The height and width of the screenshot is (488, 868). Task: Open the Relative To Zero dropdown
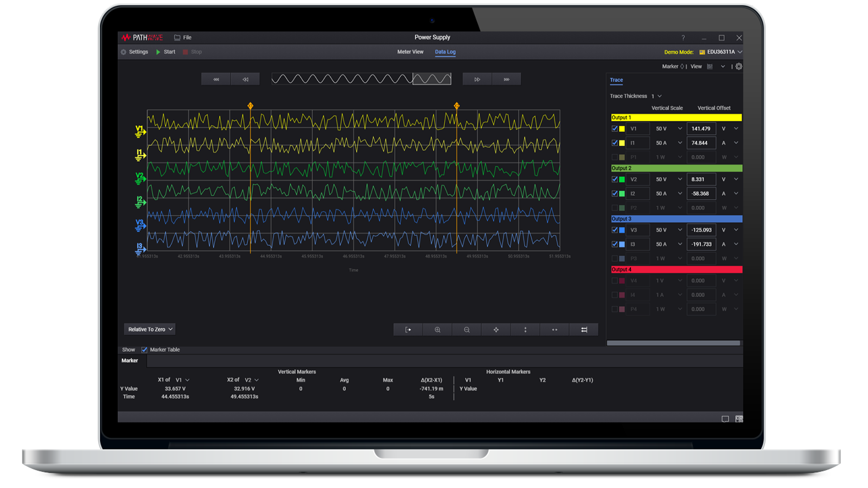149,329
